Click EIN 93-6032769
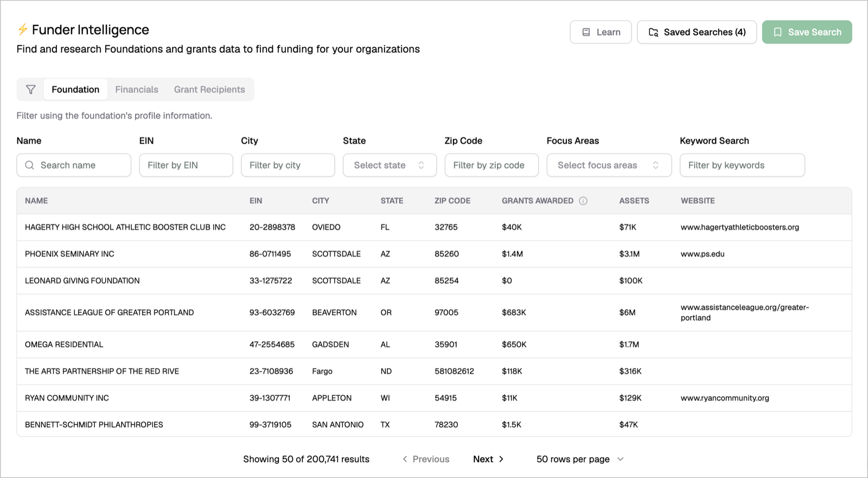 pyautogui.click(x=272, y=313)
